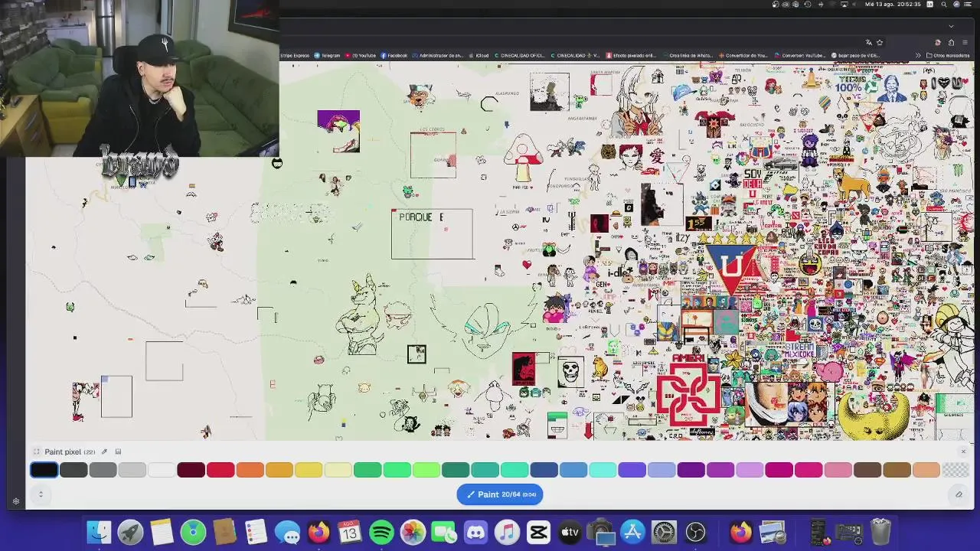Open the yellow Notes app in the dock
This screenshot has width=980, height=551.
[x=162, y=532]
